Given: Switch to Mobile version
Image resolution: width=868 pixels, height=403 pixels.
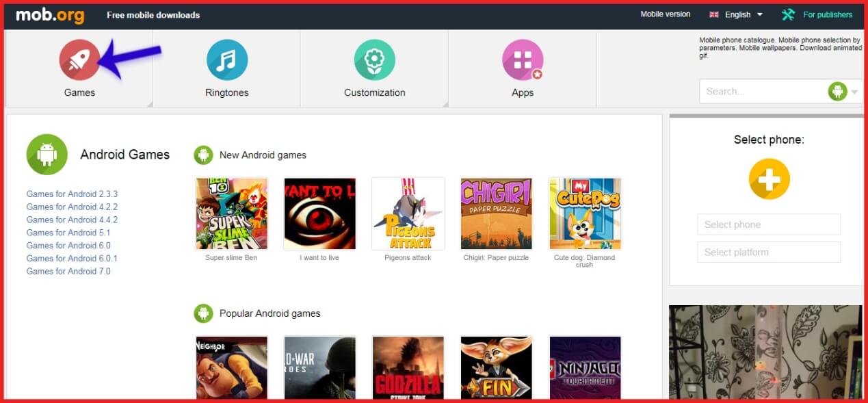Looking at the screenshot, I should (665, 14).
